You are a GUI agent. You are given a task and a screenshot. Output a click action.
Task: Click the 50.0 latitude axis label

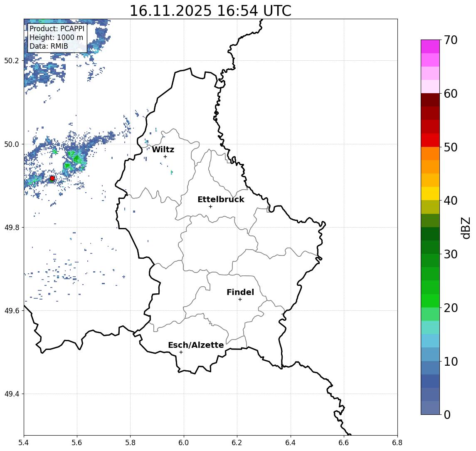click(x=12, y=144)
